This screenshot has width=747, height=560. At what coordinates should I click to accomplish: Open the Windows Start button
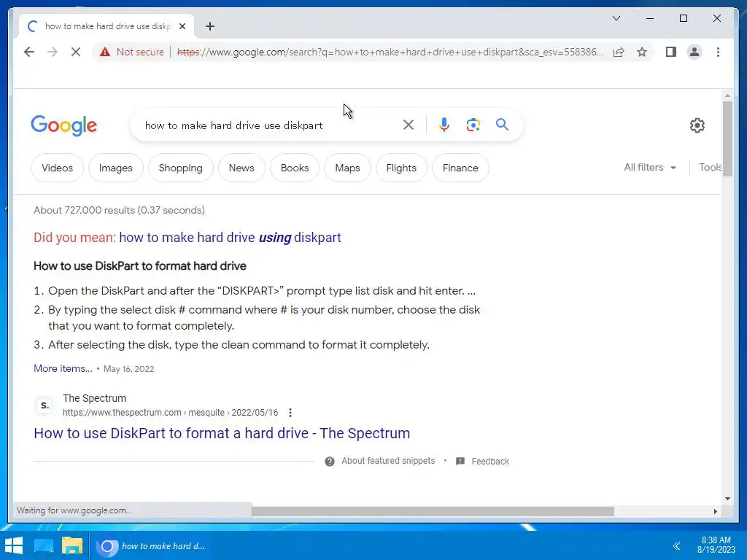pos(13,545)
